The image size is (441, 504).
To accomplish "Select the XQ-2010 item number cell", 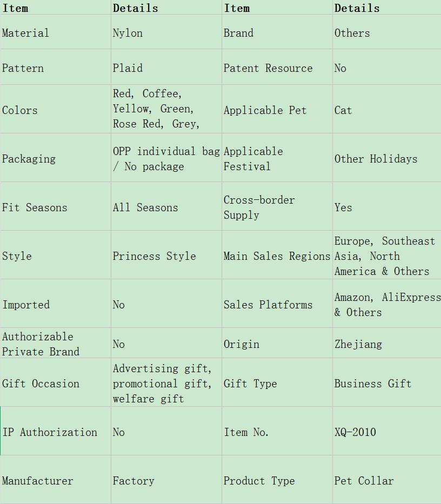I will pos(387,431).
